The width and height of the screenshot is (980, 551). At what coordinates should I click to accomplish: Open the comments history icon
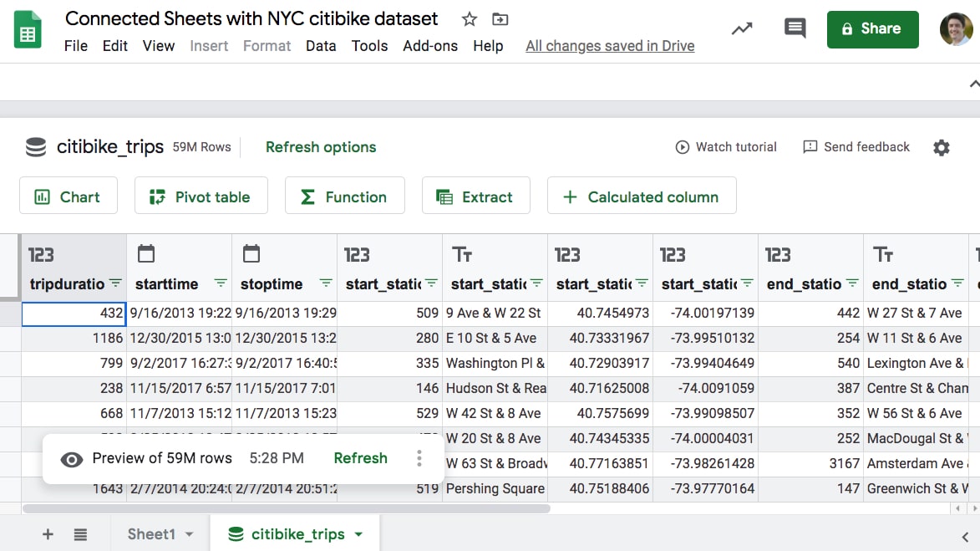tap(795, 28)
